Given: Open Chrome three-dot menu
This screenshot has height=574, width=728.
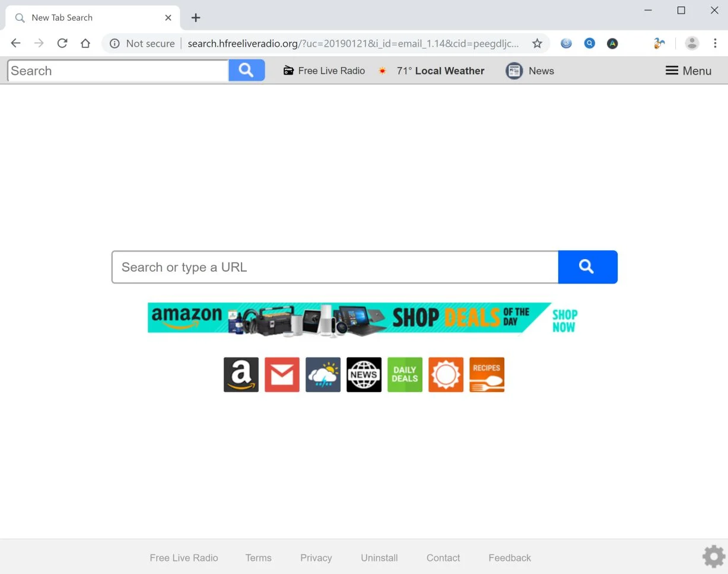Looking at the screenshot, I should [715, 43].
